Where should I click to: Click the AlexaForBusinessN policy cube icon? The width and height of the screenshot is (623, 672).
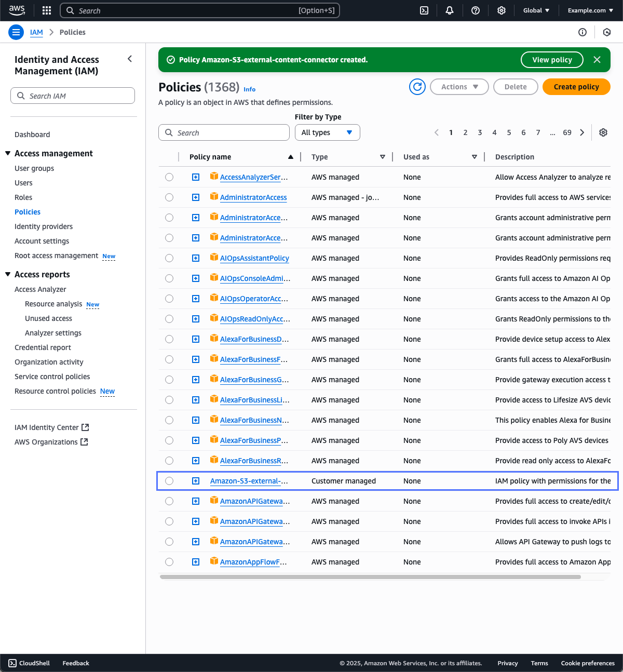214,420
